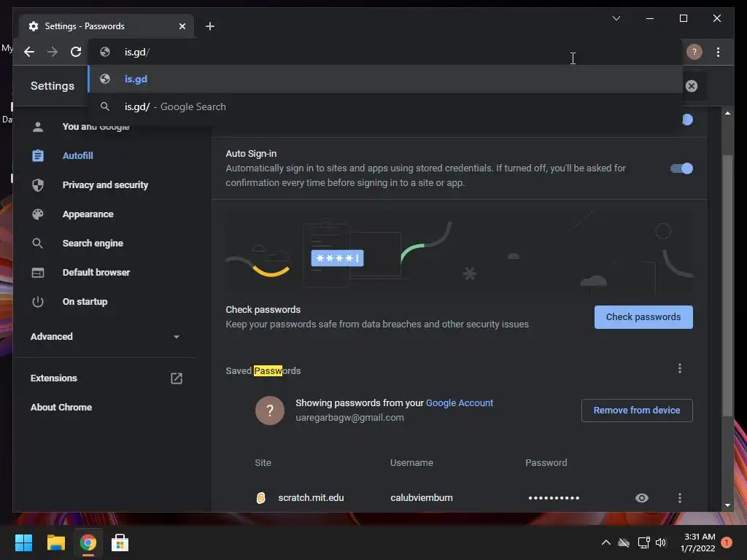This screenshot has height=560, width=747.
Task: Click the Extensions external link icon
Action: (x=177, y=378)
